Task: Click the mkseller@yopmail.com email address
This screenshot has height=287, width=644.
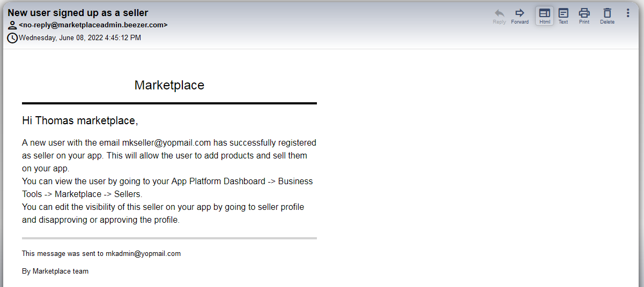Action: pos(166,143)
